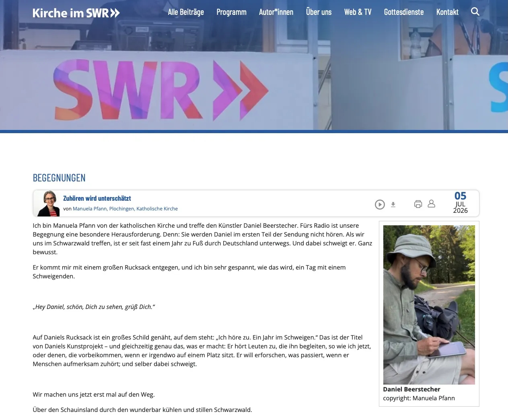Open the Autor*innen menu
This screenshot has height=420, width=508.
pyautogui.click(x=276, y=12)
